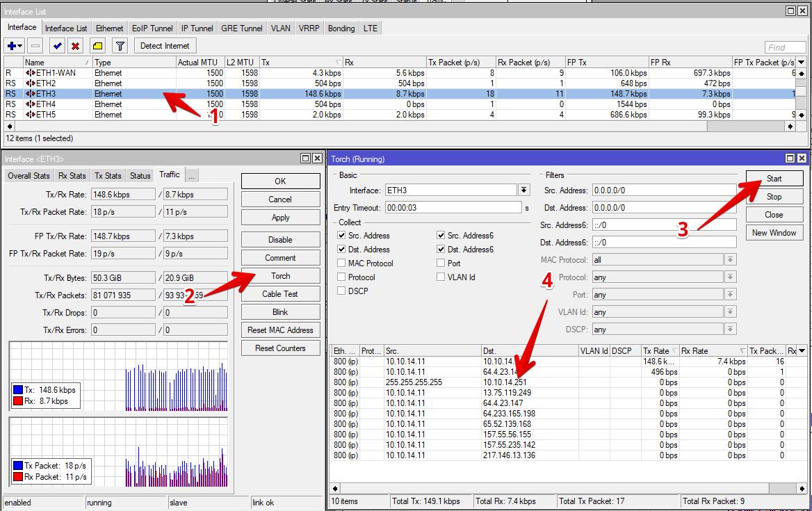
Task: Click the yellow Comment note icon
Action: click(97, 46)
